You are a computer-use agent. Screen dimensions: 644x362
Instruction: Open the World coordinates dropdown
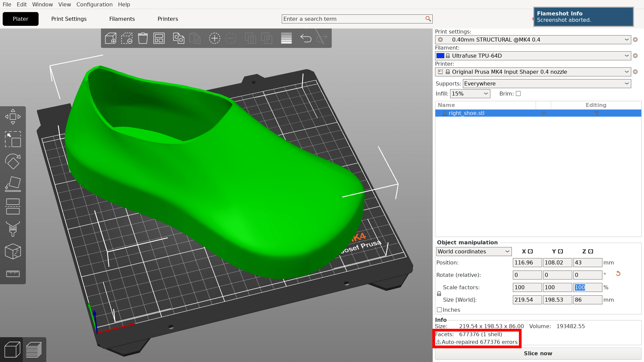pos(474,252)
